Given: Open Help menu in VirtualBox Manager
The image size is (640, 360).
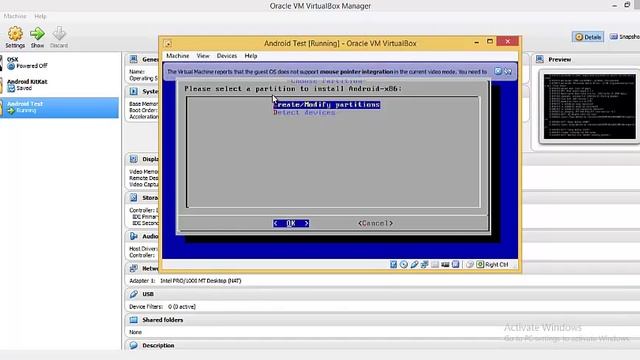Looking at the screenshot, I should 40,16.
